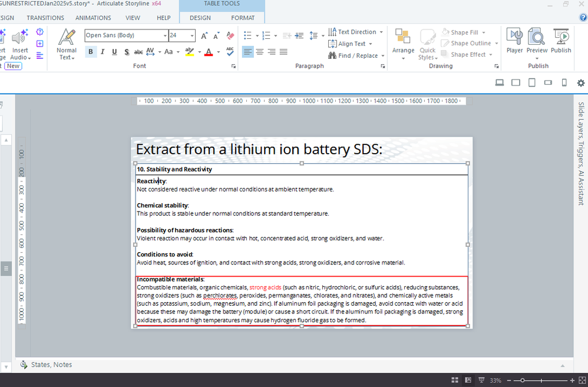Run the spell check tool

[x=230, y=52]
